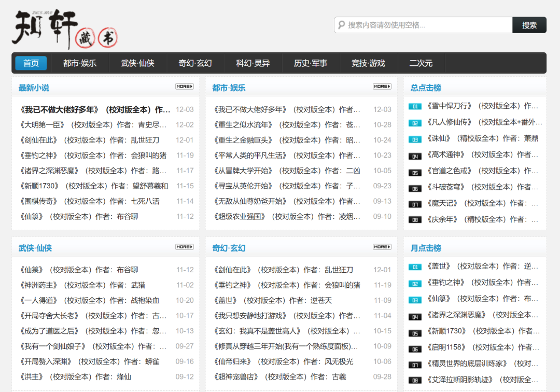Open 《玄幻：我真不是盖世高人》 link

[x=287, y=331]
